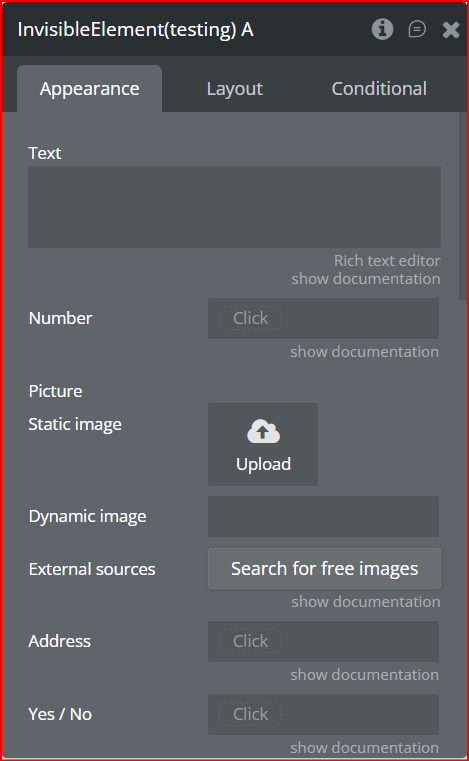Viewport: 469px width, 761px height.
Task: Show documentation under External sources
Action: click(366, 602)
